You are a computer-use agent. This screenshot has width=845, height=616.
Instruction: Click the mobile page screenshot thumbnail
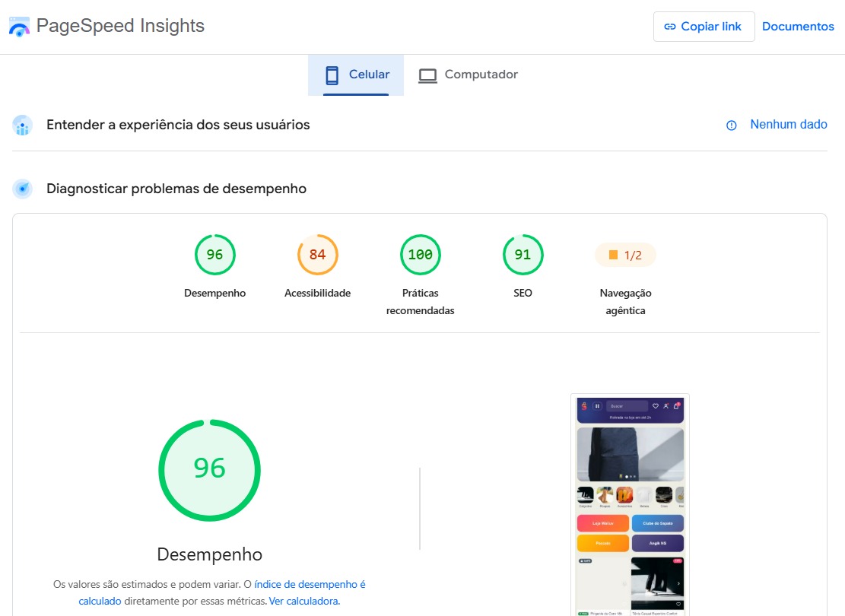click(630, 506)
